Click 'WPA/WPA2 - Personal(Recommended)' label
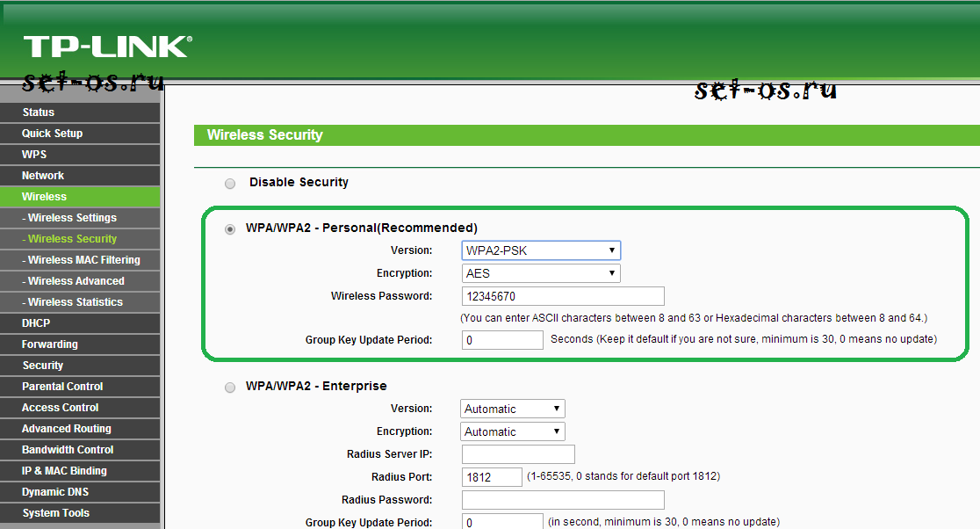 pyautogui.click(x=361, y=228)
